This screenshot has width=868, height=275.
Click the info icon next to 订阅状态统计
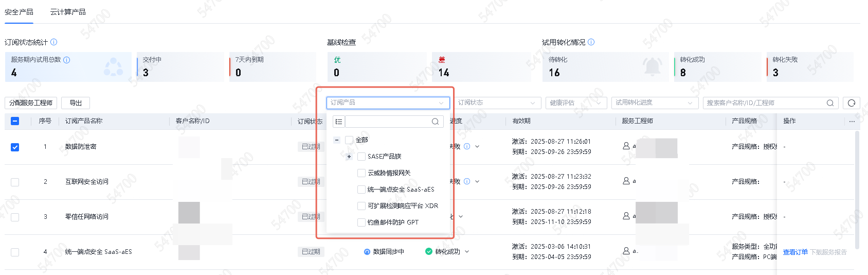(x=54, y=42)
